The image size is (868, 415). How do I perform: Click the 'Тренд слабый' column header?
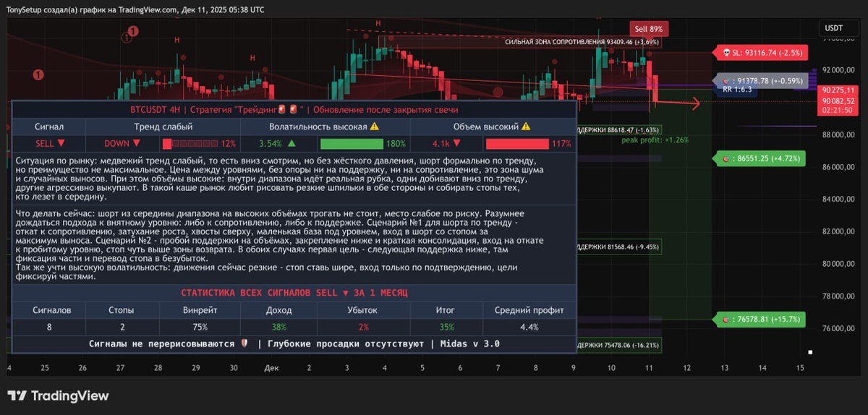click(x=163, y=127)
